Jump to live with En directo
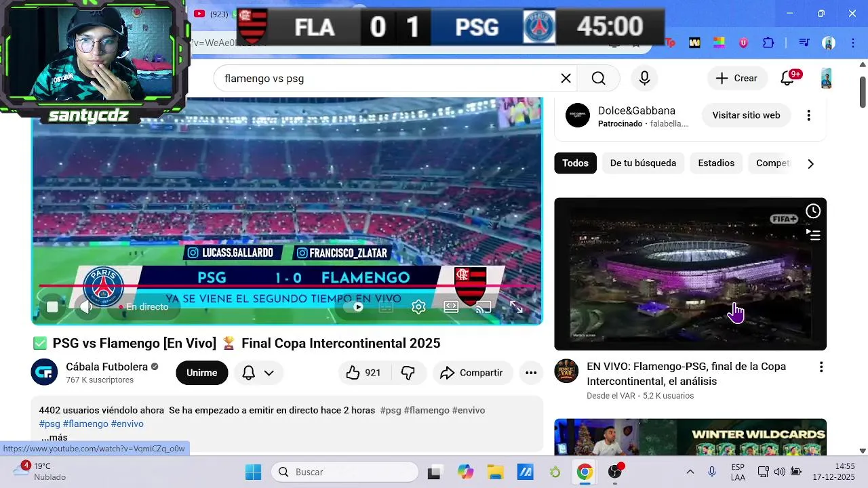Screen dimensions: 868x488 [144, 307]
